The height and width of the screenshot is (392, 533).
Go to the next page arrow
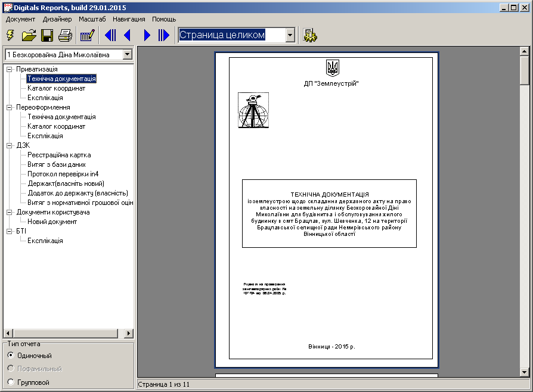pos(147,35)
